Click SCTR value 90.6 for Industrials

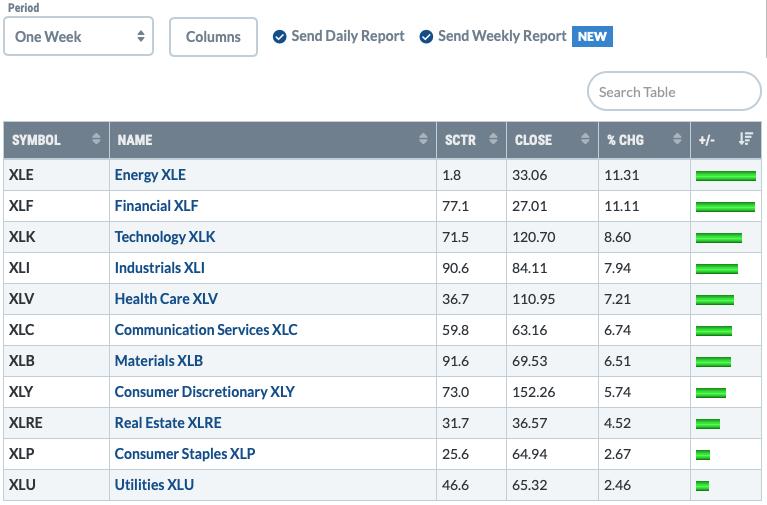pyautogui.click(x=455, y=268)
